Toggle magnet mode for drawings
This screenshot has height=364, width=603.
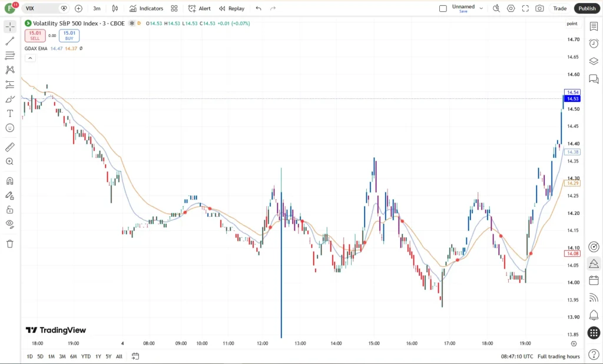[10, 181]
